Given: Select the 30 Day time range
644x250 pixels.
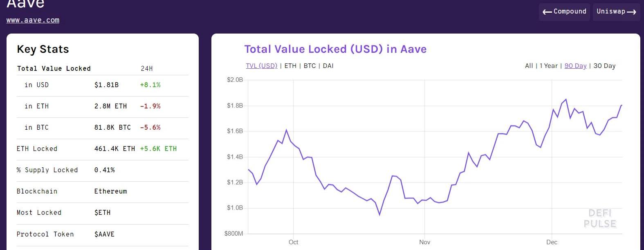Looking at the screenshot, I should click(x=604, y=66).
